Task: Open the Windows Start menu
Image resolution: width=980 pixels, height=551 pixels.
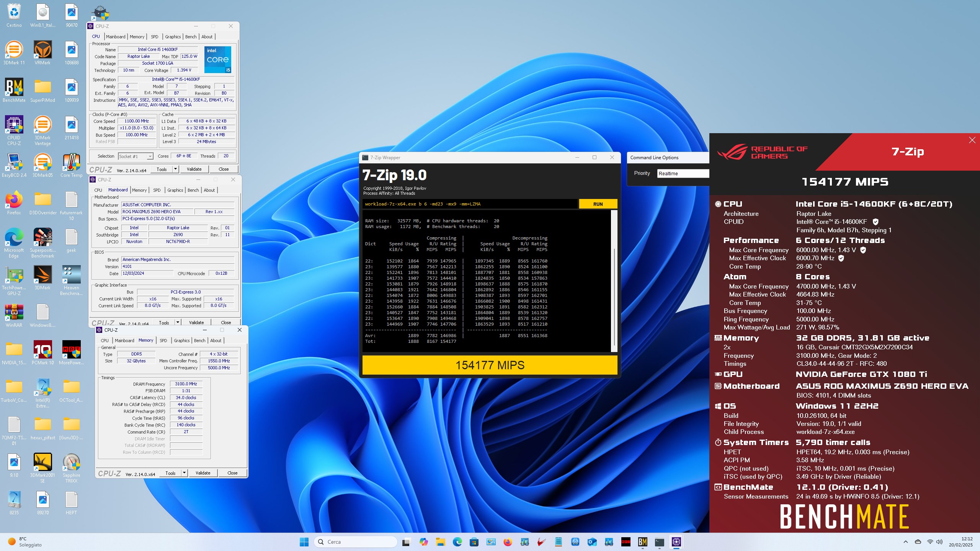Action: pos(304,542)
